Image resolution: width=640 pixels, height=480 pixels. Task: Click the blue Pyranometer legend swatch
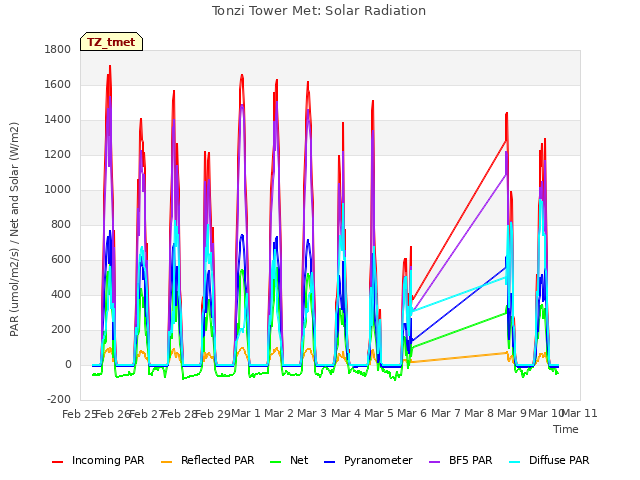[x=329, y=462]
